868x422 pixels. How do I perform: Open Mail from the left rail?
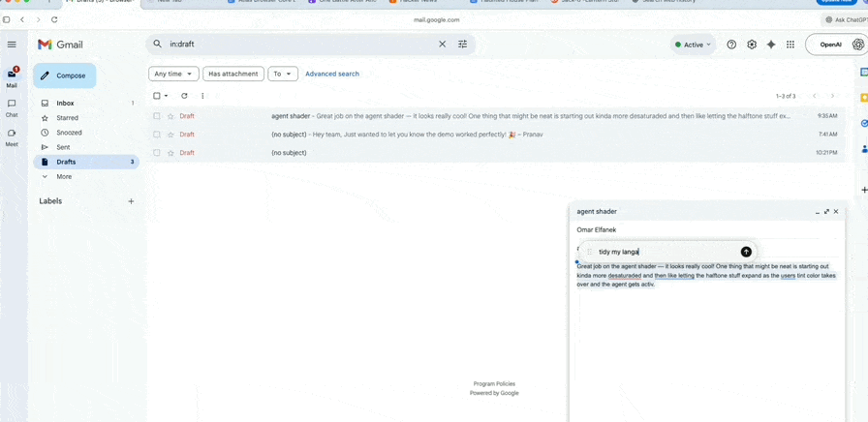click(12, 76)
